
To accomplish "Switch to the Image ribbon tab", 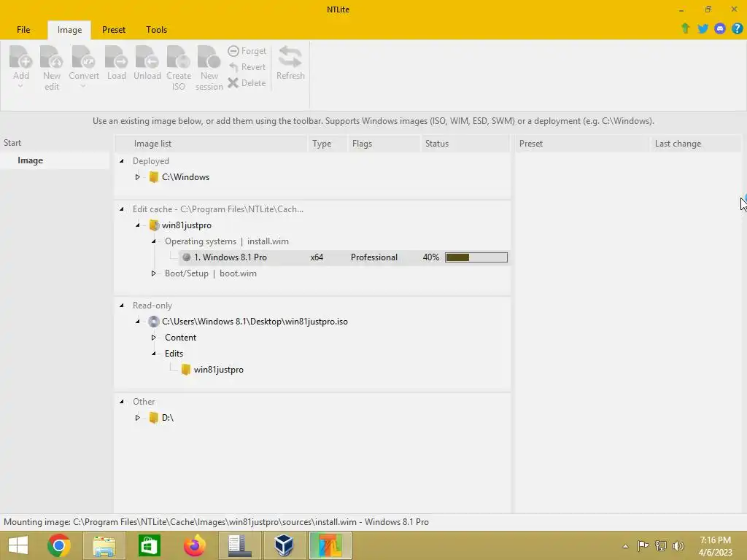I will tap(69, 29).
